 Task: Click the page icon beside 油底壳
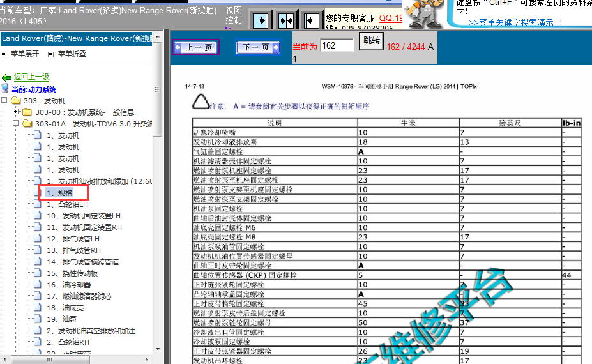pos(38,307)
